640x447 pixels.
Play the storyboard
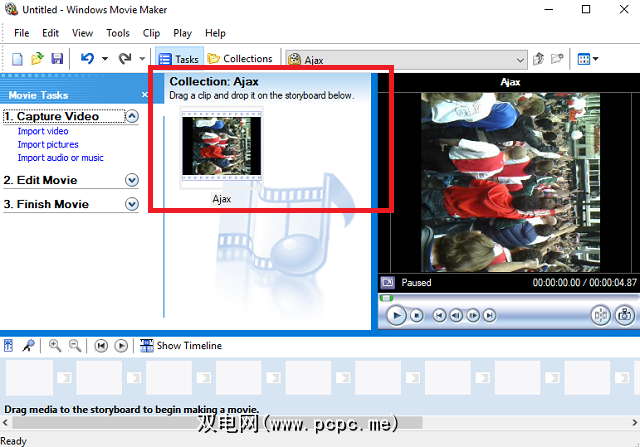click(x=121, y=346)
